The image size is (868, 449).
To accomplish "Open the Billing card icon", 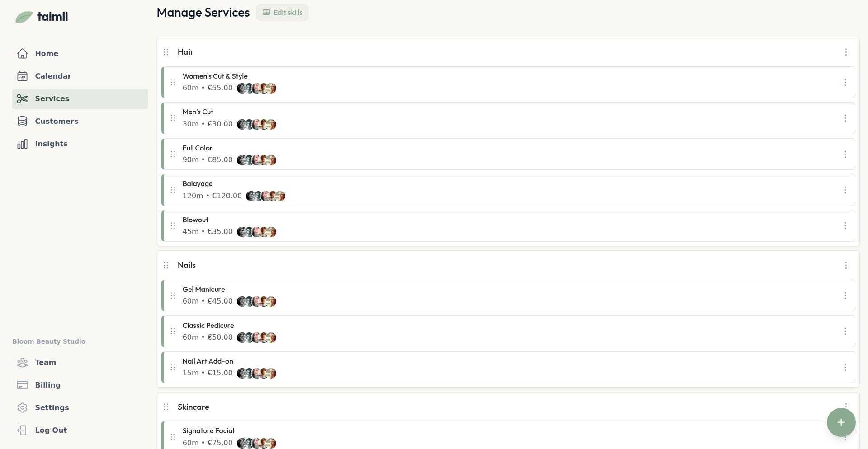I will pyautogui.click(x=23, y=385).
